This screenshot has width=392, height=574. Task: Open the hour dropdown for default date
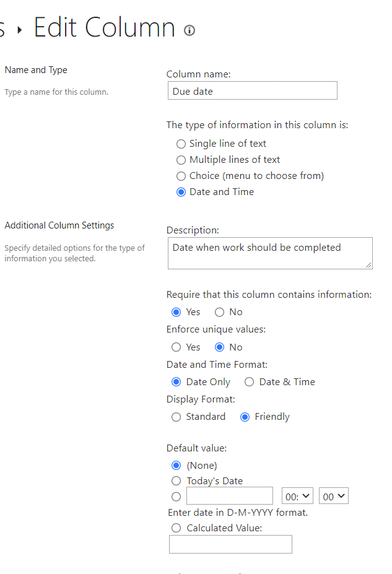[x=297, y=497]
